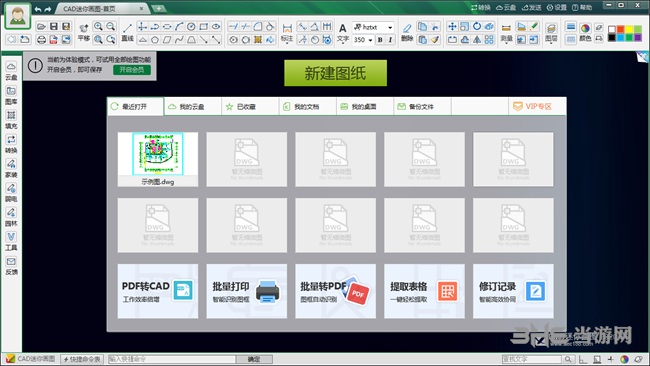The image size is (650, 366).
Task: Open Feedback (反馈) in left sidebar
Action: [x=11, y=266]
